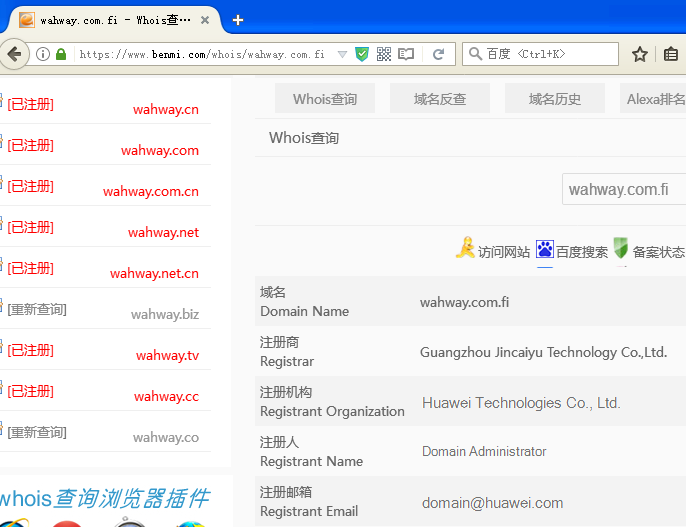Focus the 百度 search input field

(540, 54)
